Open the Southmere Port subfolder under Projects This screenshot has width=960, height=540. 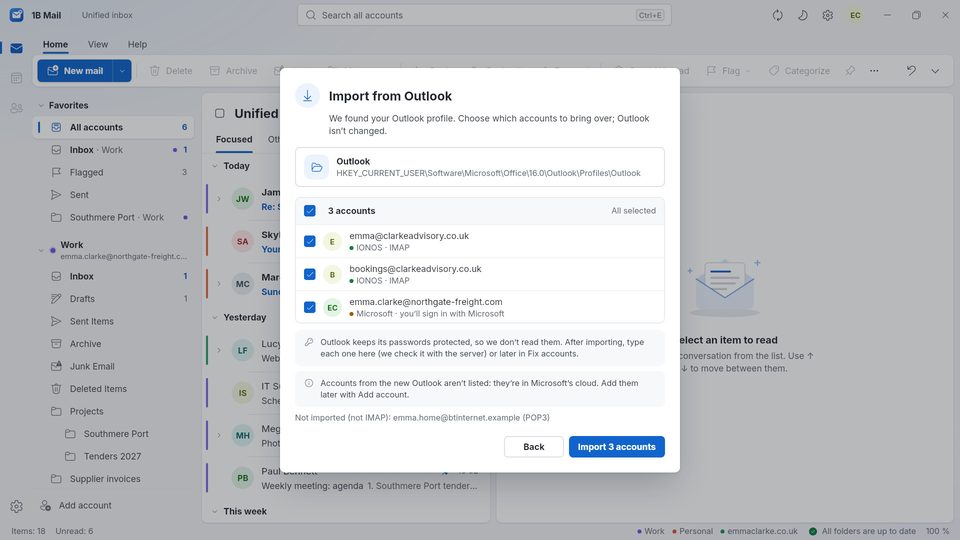[x=113, y=433]
